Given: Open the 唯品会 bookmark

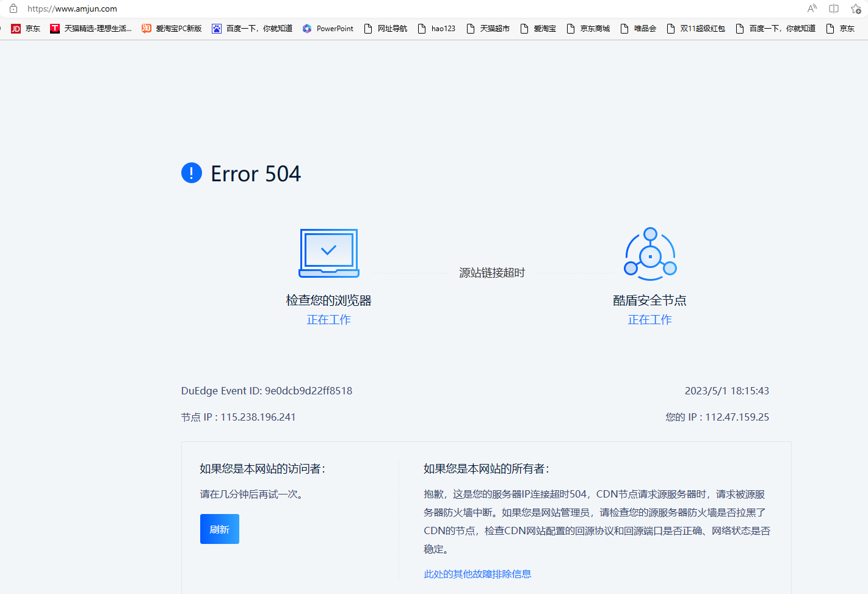Looking at the screenshot, I should coord(638,28).
